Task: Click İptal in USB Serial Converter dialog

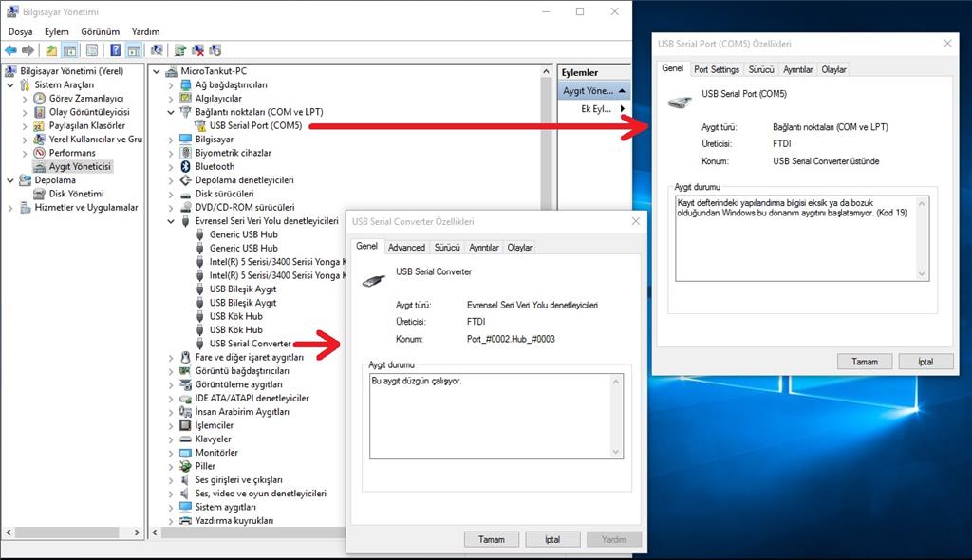Action: 552,539
